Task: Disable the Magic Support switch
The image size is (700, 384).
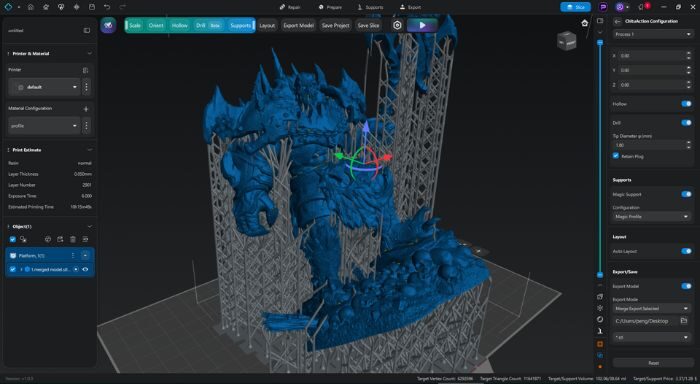Action: 686,194
